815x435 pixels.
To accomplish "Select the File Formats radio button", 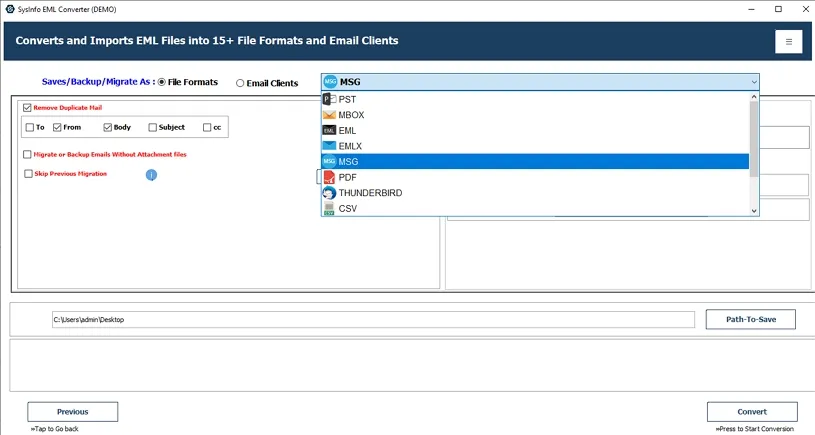I will coord(162,82).
